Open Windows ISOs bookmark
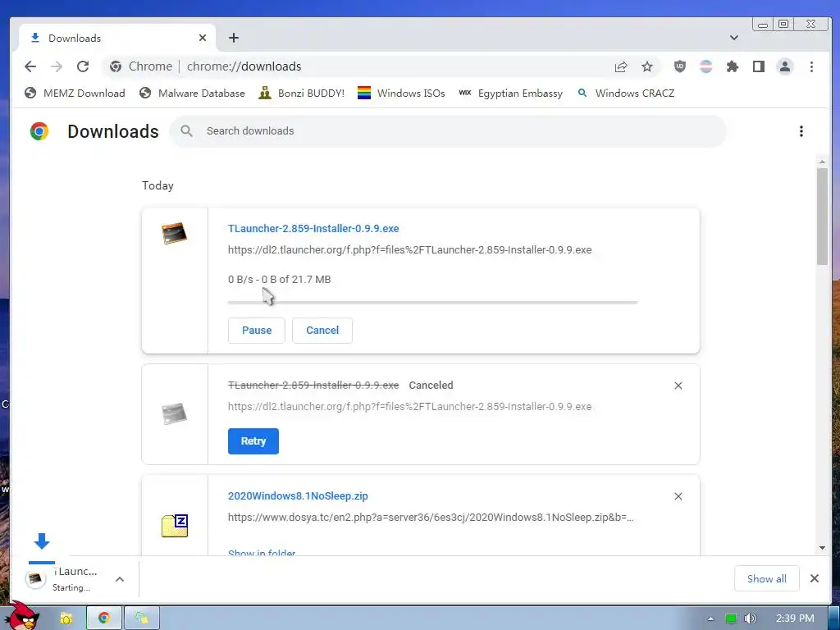This screenshot has width=840, height=630. click(x=400, y=94)
